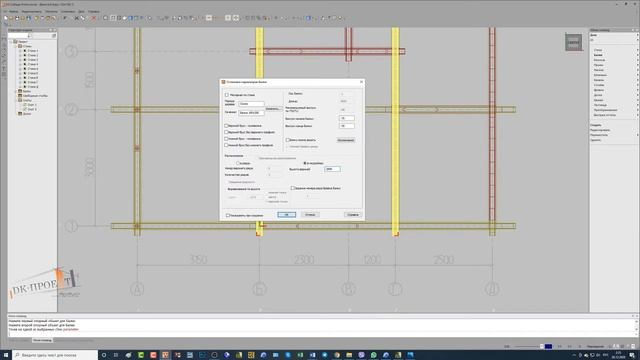This screenshot has width=640, height=360.
Task: Select Этаж 2 in the project tree
Action: tap(32, 109)
